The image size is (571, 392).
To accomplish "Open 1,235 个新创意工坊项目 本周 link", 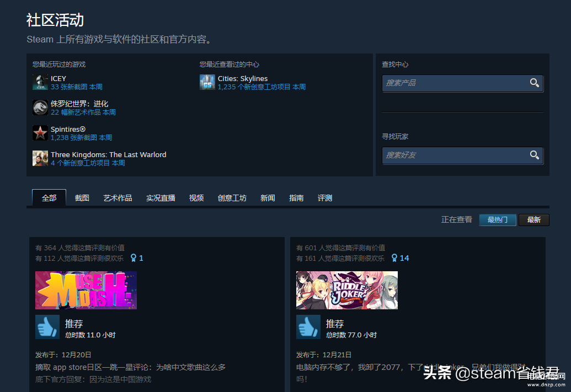I will [x=262, y=87].
